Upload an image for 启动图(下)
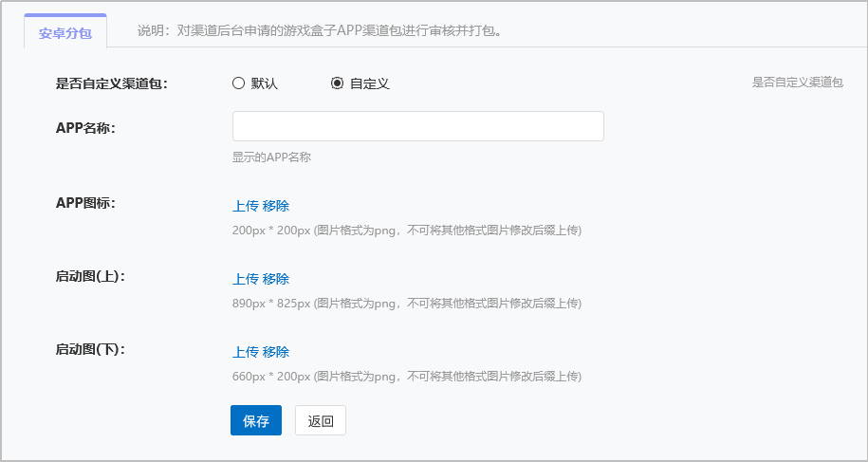 (246, 352)
